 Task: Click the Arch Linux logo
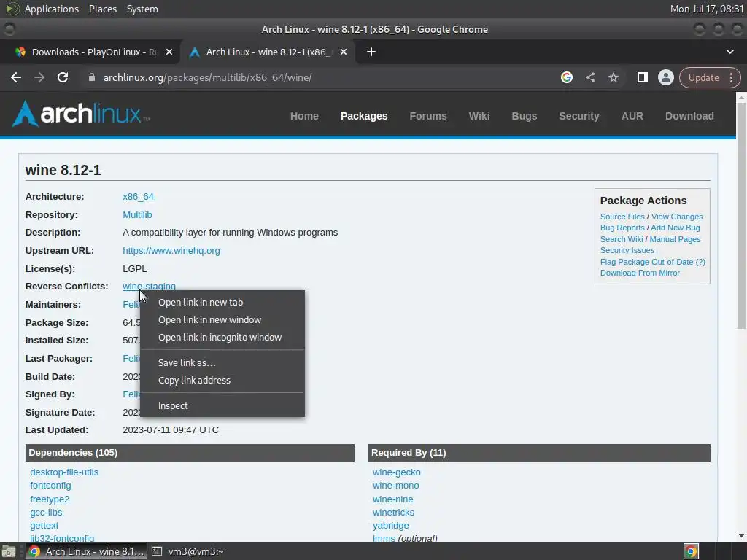(x=80, y=114)
